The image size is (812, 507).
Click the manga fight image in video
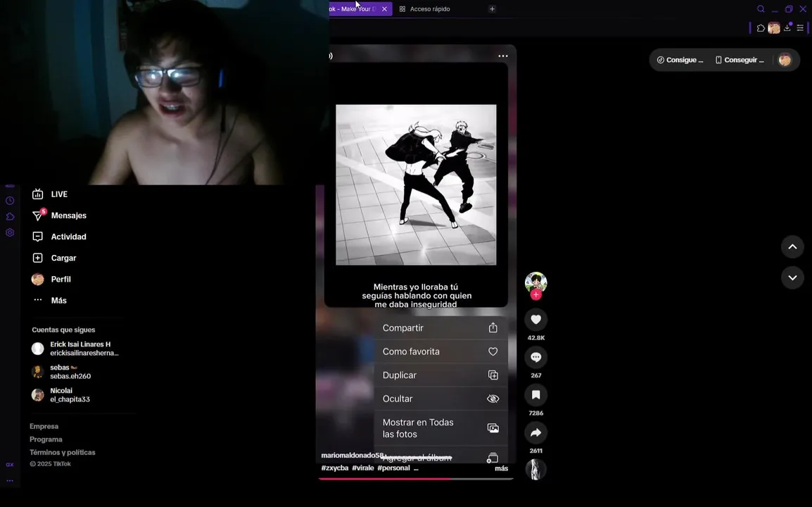[416, 185]
